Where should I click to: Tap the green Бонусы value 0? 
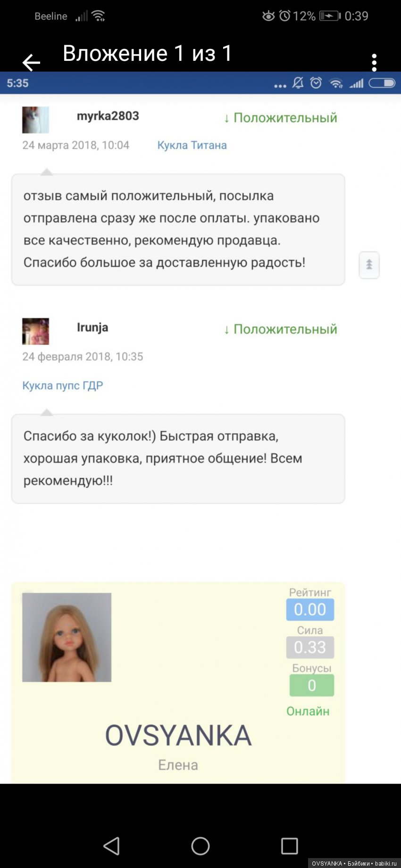point(311,685)
